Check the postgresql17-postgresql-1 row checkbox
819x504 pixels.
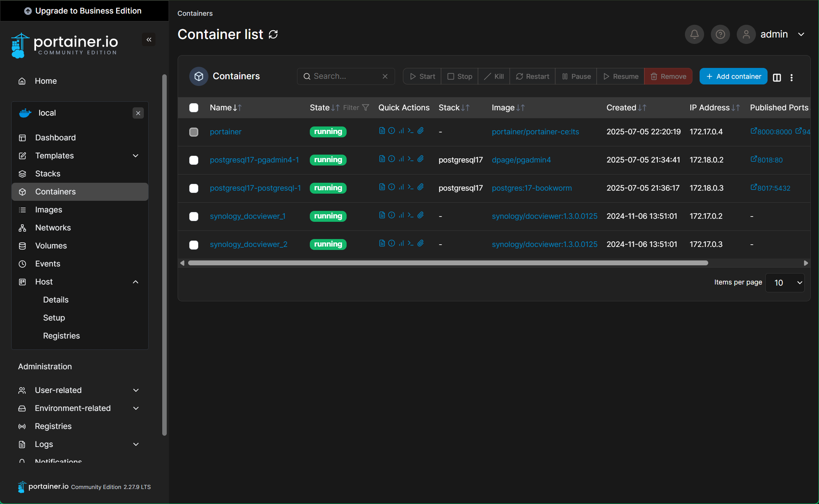click(194, 188)
